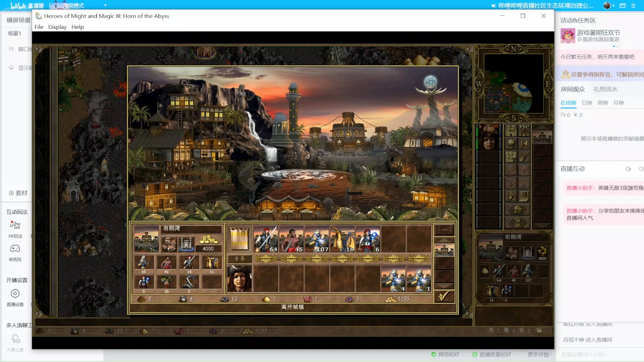Click available creature growth icon showing 10
This screenshot has width=644, height=362.
[166, 282]
